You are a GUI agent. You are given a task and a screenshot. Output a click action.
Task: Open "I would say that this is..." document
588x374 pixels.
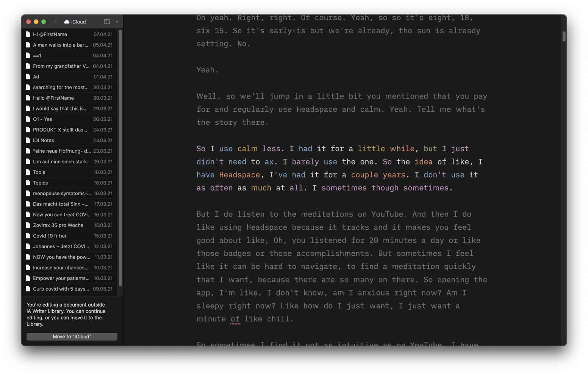(x=69, y=108)
